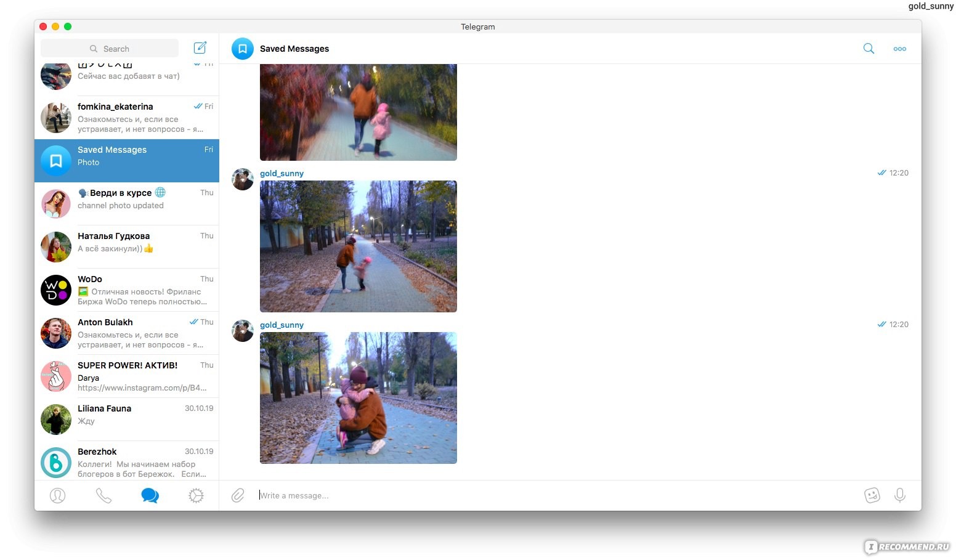Click the Saved Messages bookmark header icon
The height and width of the screenshot is (560, 956).
click(243, 49)
